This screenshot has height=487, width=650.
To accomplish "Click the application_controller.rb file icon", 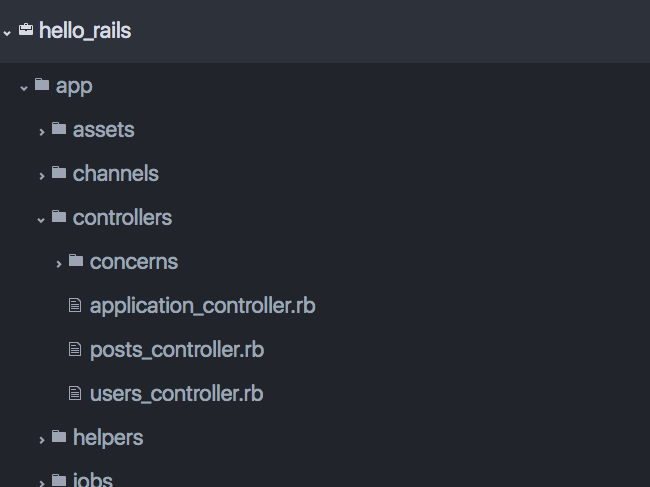I will 74,305.
